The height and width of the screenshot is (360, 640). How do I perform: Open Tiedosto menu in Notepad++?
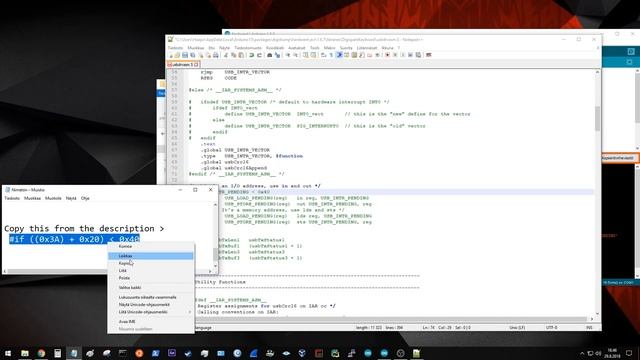[x=176, y=48]
